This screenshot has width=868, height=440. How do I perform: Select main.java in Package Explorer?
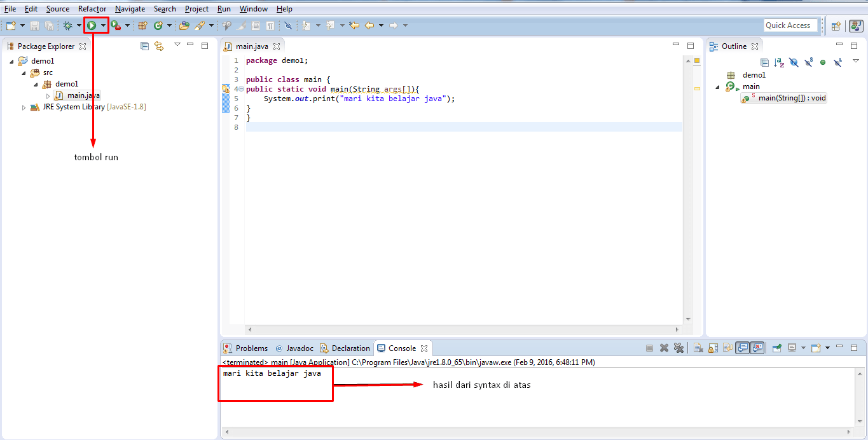click(77, 95)
